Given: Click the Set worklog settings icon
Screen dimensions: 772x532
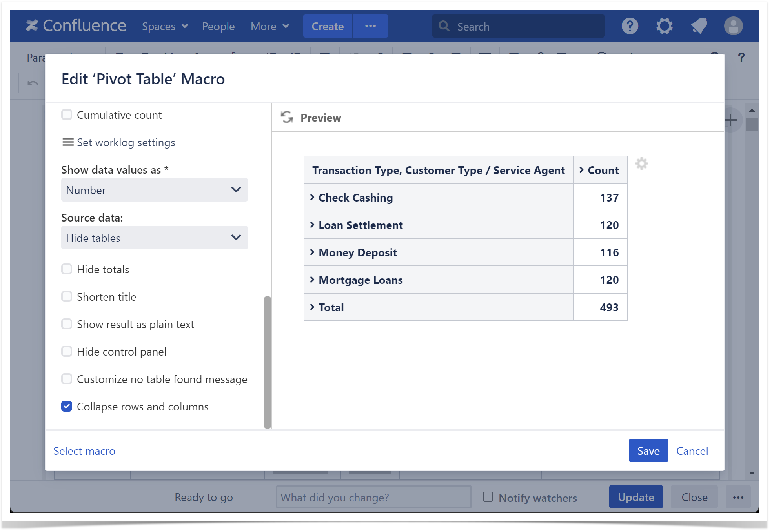Looking at the screenshot, I should click(x=68, y=142).
